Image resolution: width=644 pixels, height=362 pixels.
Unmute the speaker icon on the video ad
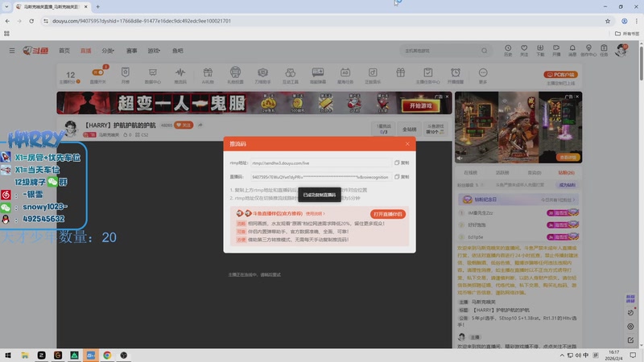pyautogui.click(x=460, y=158)
